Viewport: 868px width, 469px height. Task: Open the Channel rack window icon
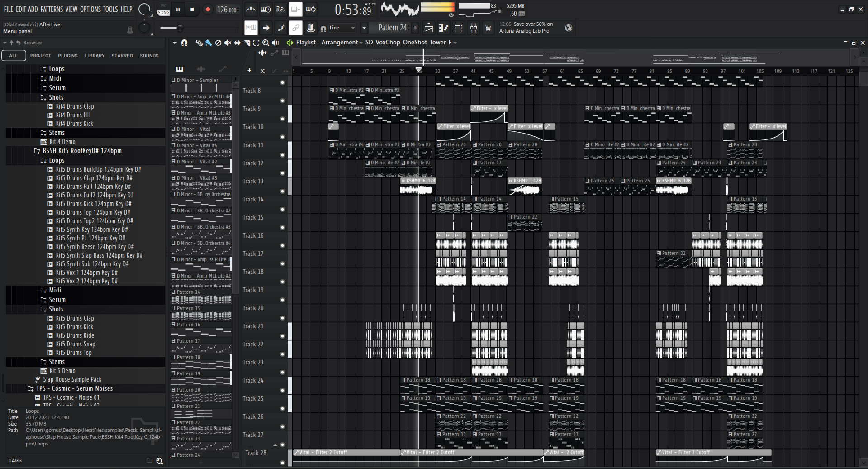pos(459,28)
